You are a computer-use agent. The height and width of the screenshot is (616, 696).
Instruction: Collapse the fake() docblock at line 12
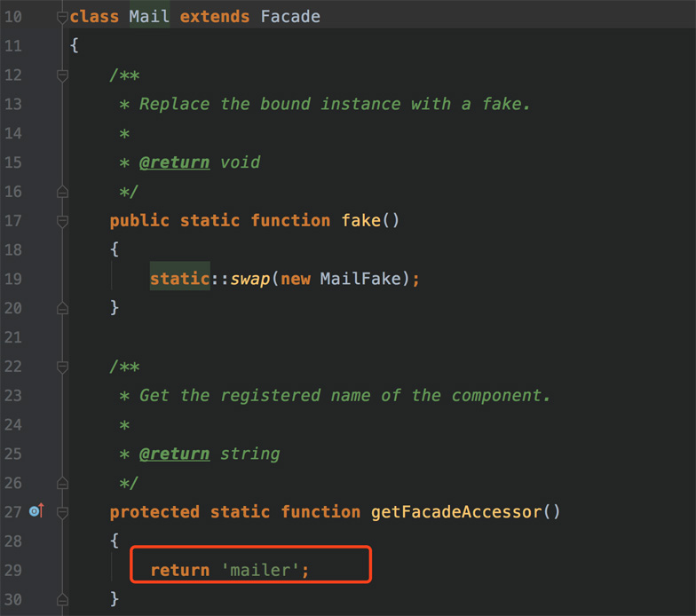point(62,75)
